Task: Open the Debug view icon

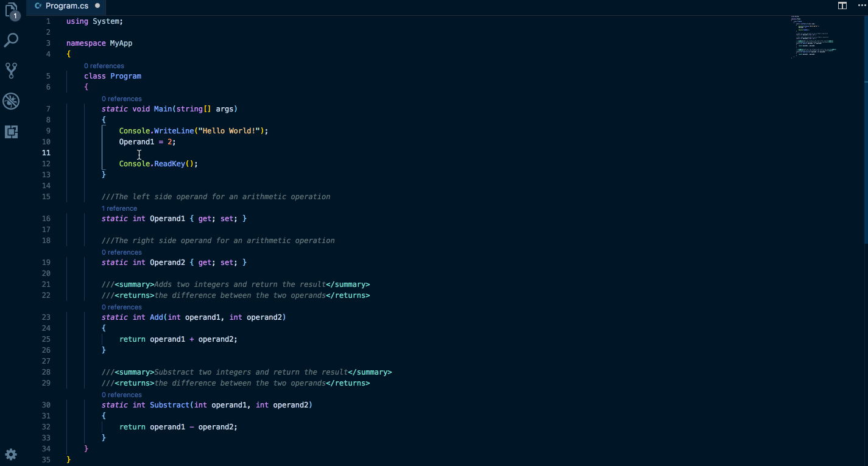Action: click(x=11, y=101)
